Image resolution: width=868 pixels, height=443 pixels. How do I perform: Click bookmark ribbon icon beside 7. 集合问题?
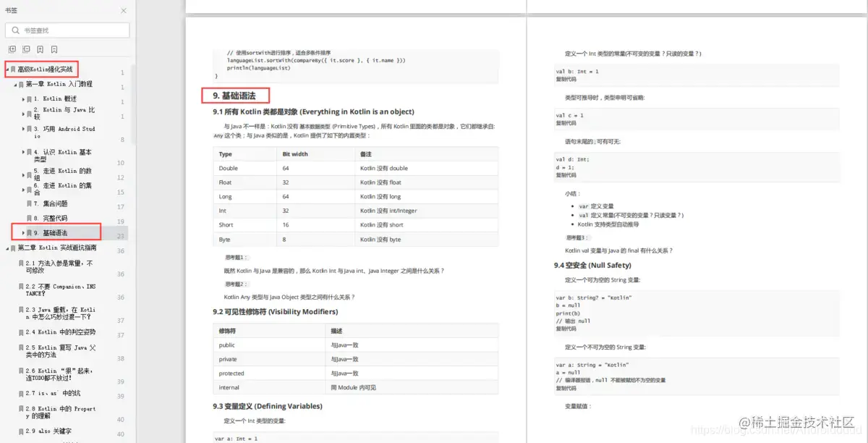(x=30, y=204)
